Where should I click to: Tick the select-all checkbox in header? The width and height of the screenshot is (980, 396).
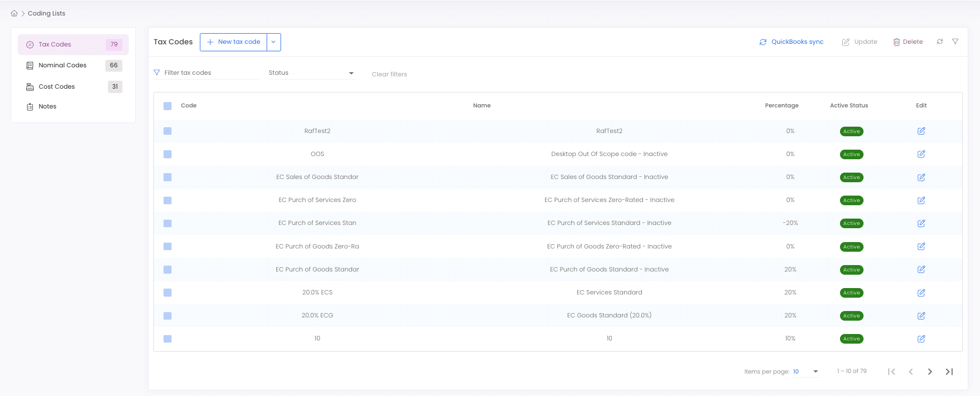click(168, 106)
